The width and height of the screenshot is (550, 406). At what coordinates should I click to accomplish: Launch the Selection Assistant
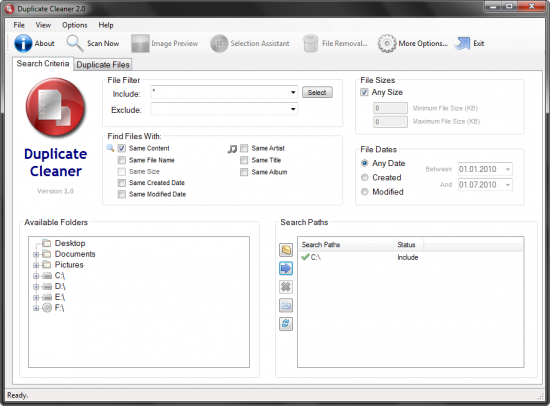pos(219,44)
